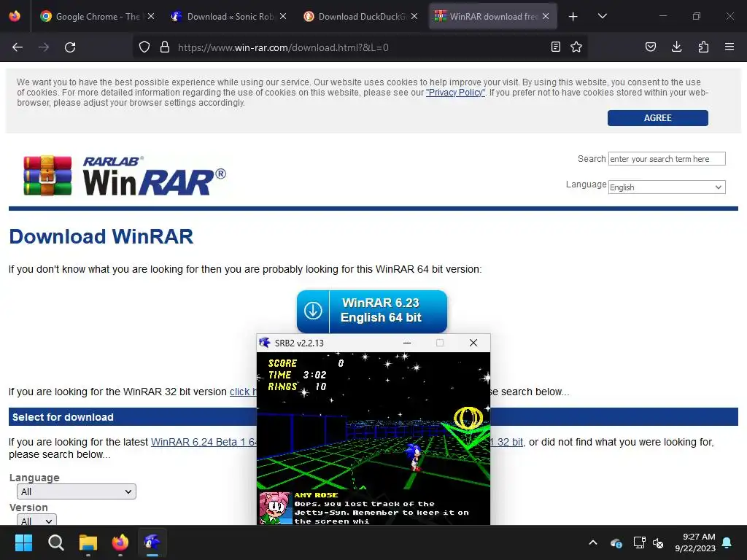Expand the Version All filter dropdown
This screenshot has height=560, width=747.
click(36, 520)
